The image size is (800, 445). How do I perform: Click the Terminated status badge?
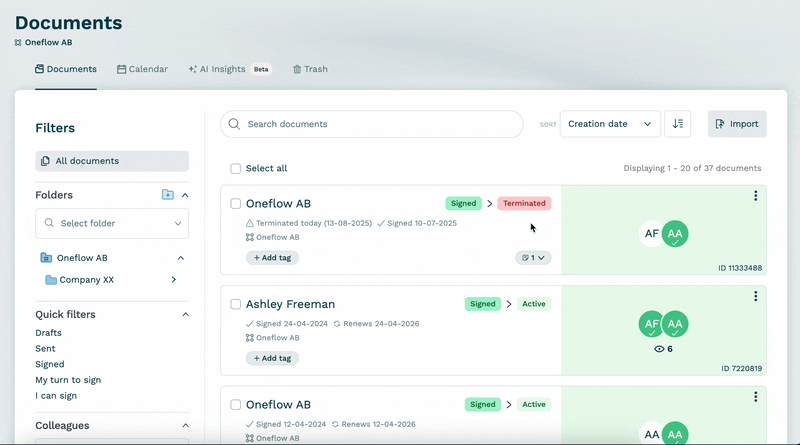524,203
